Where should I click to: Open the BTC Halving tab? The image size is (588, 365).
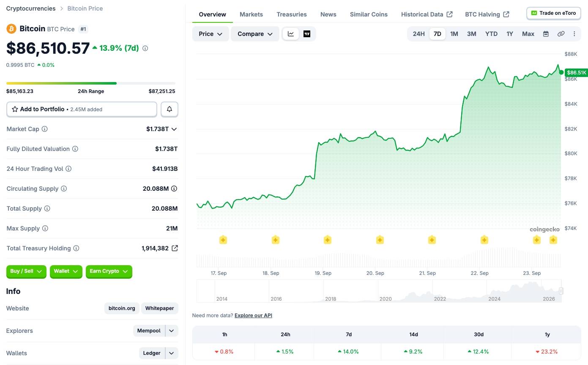[x=487, y=14]
